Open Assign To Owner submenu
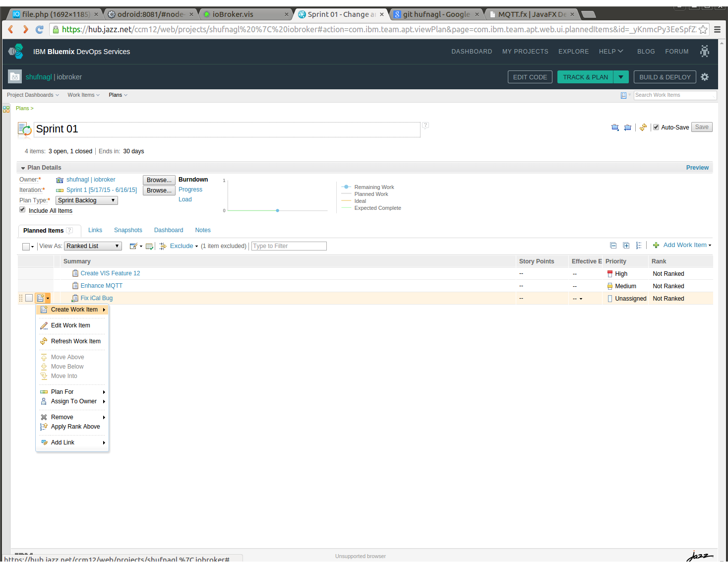 pyautogui.click(x=73, y=401)
